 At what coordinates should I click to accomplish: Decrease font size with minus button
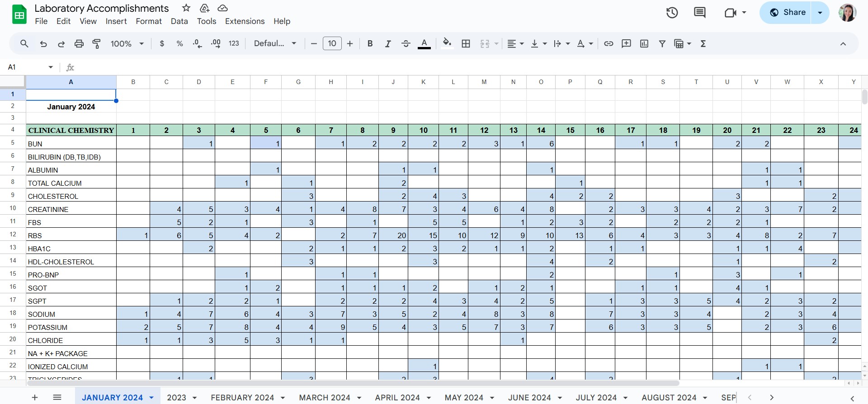(x=314, y=44)
